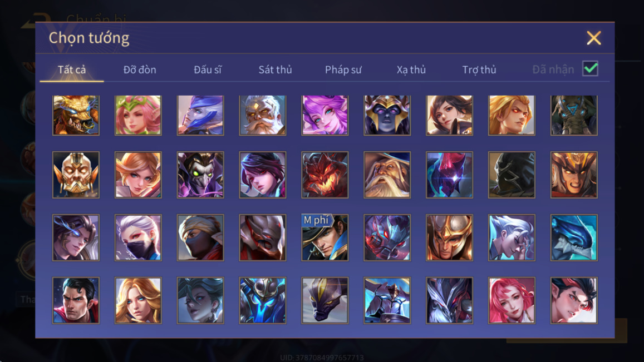Image resolution: width=644 pixels, height=362 pixels.
Task: Select the elephant-headed hero portrait
Action: [574, 115]
